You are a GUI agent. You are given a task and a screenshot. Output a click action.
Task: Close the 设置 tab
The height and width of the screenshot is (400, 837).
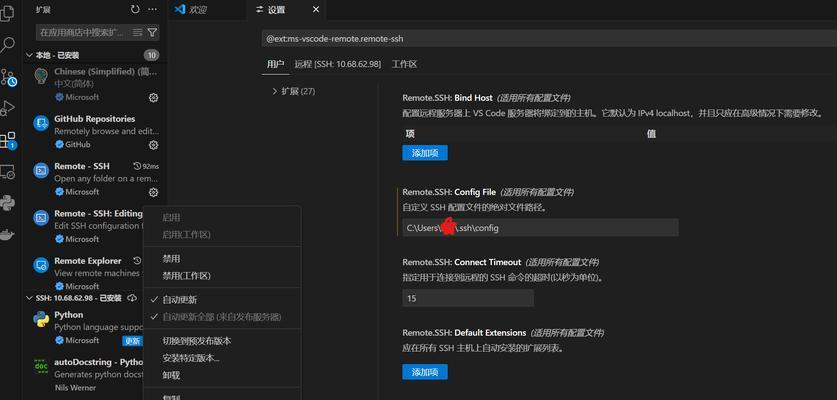(x=316, y=10)
